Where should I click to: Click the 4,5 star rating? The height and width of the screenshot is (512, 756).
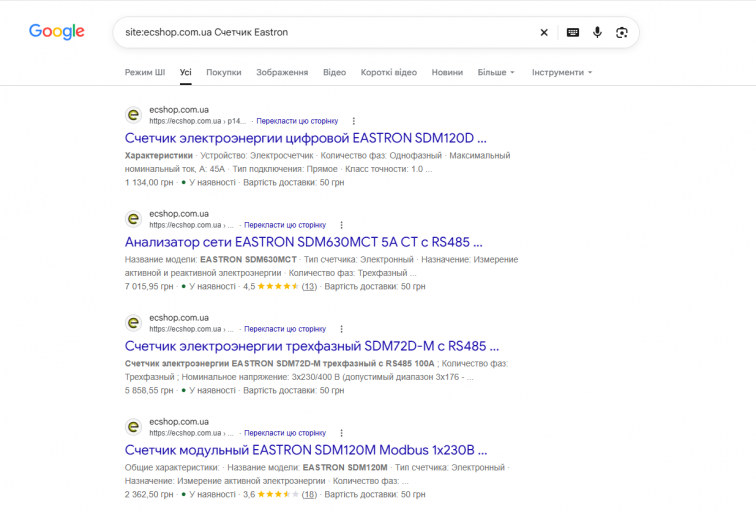point(271,286)
